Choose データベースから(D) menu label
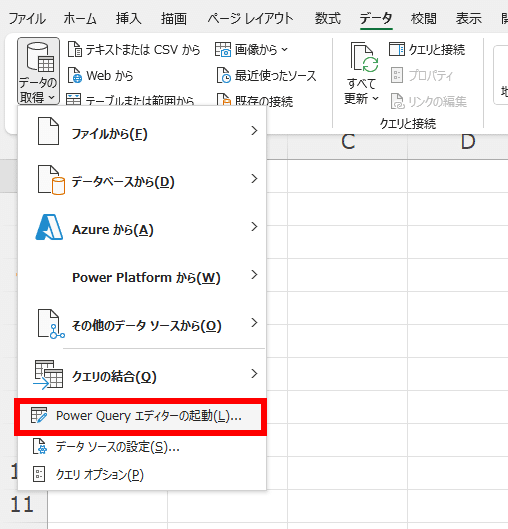 pyautogui.click(x=123, y=182)
